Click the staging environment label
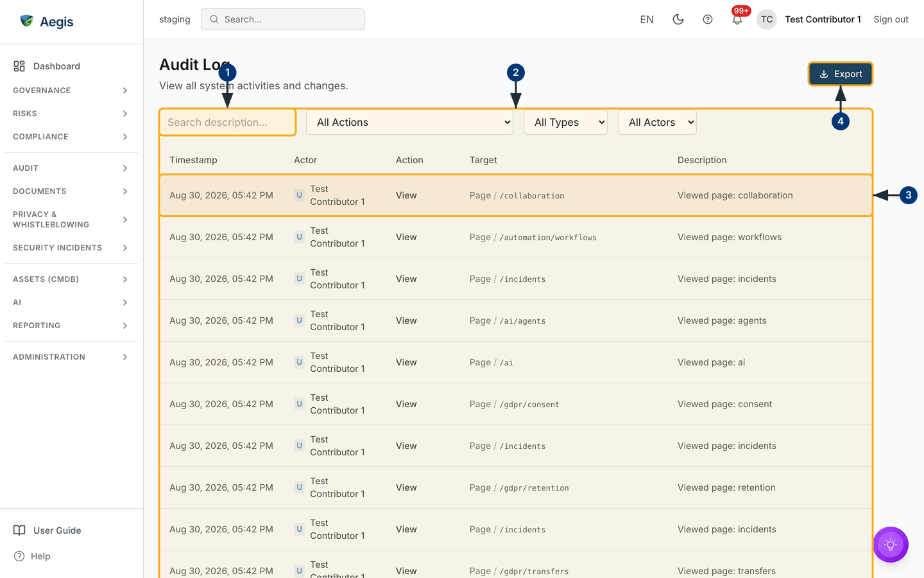The image size is (924, 578). tap(175, 19)
